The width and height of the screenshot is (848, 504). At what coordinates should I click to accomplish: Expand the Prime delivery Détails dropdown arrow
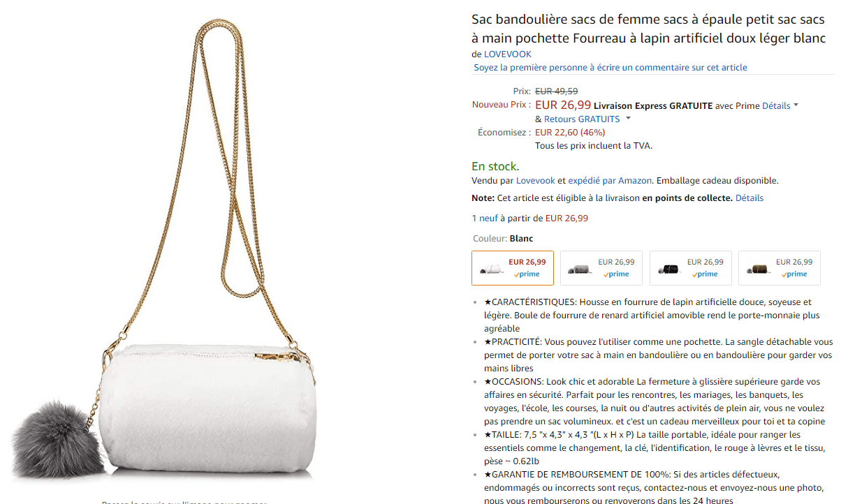(796, 106)
